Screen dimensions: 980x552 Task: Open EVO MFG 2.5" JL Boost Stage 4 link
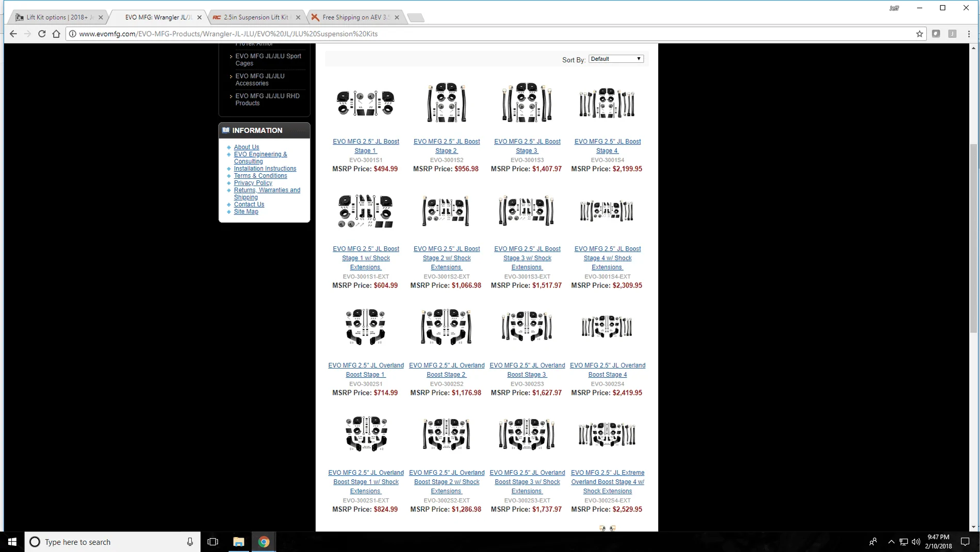click(608, 146)
